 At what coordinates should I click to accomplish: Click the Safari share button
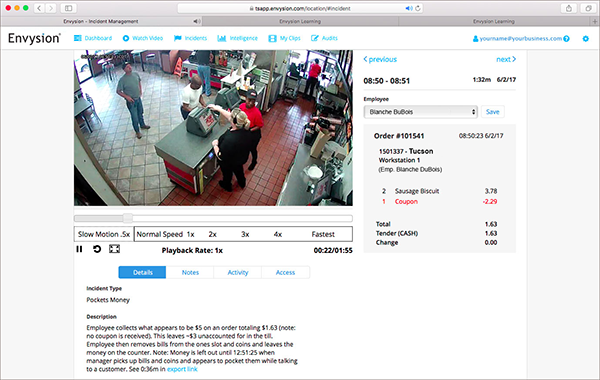tap(569, 8)
